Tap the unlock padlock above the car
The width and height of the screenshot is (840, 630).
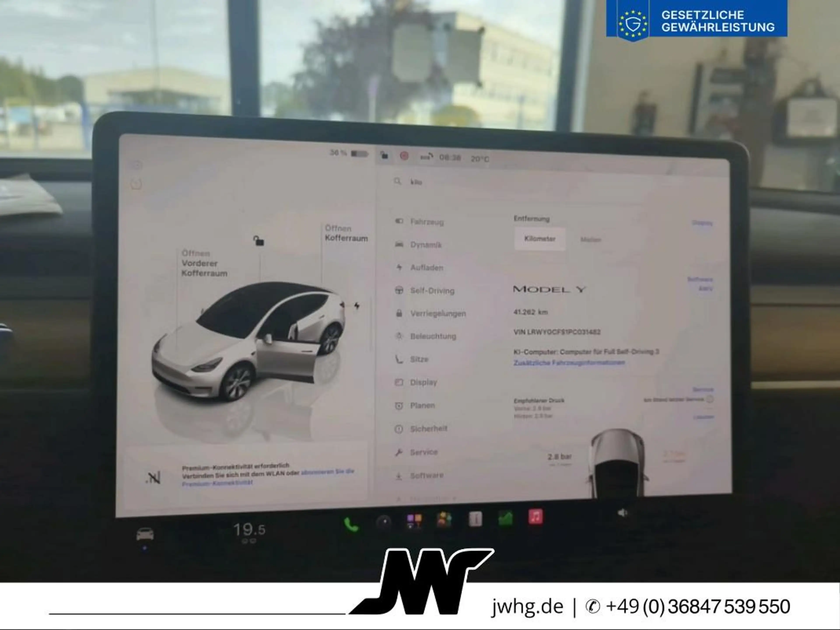click(x=259, y=241)
